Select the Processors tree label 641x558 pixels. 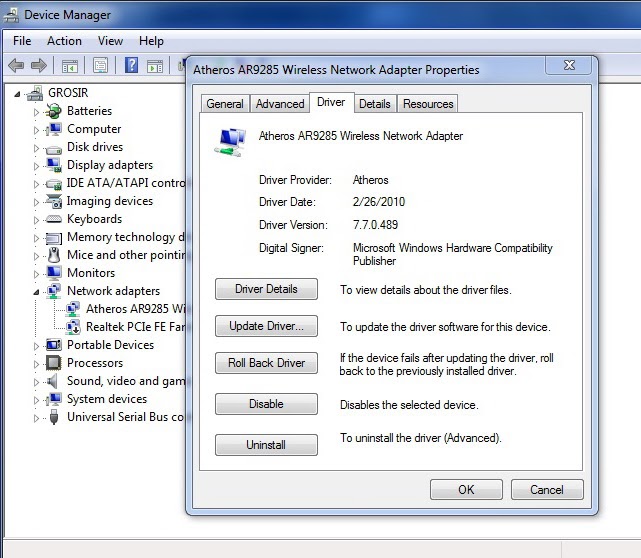tap(95, 363)
